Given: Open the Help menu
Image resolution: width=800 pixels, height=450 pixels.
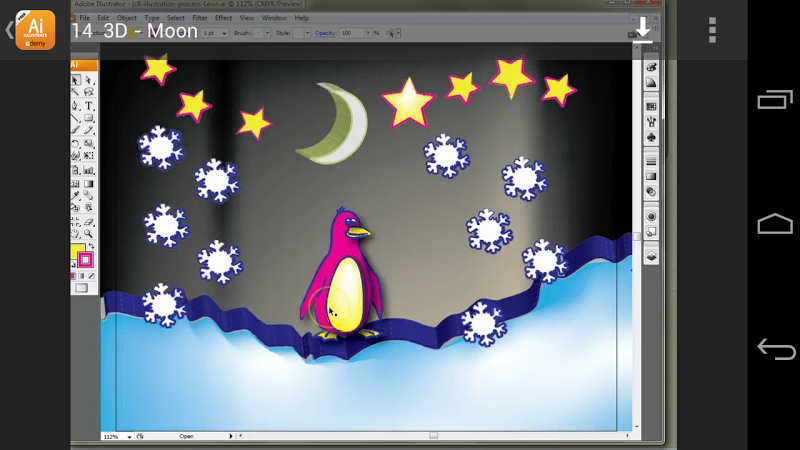Looking at the screenshot, I should point(302,18).
